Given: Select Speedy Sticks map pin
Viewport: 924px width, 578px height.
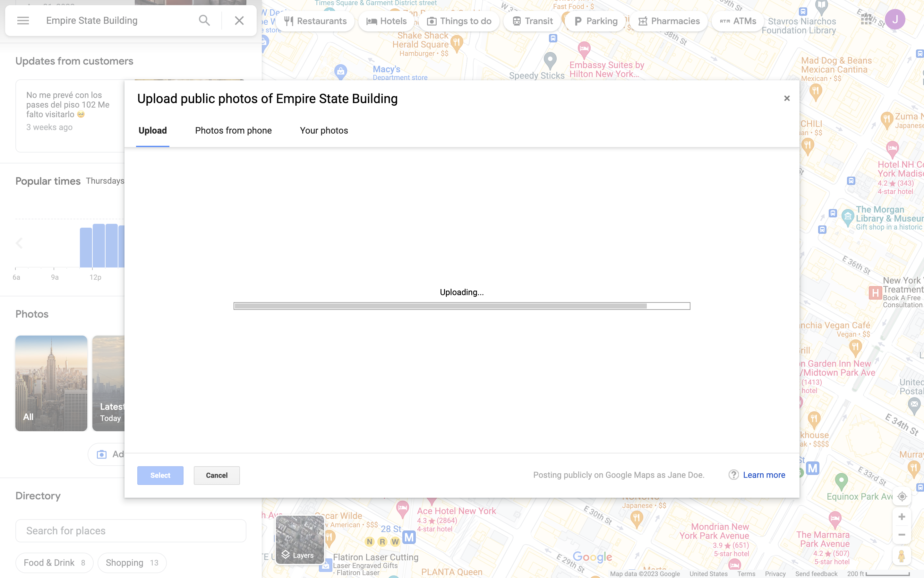Looking at the screenshot, I should pyautogui.click(x=550, y=60).
